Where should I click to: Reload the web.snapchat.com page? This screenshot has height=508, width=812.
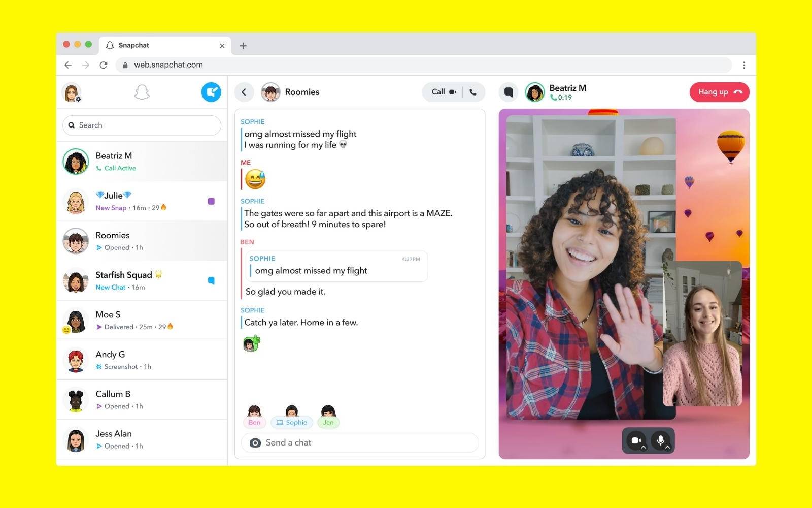[104, 65]
